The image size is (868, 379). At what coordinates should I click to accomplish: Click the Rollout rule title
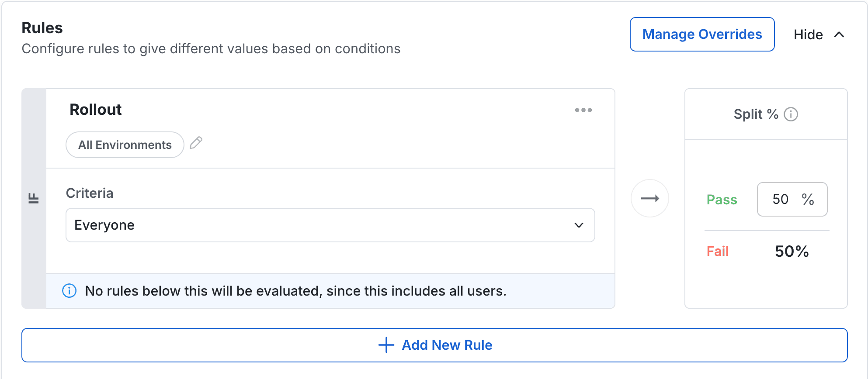tap(95, 110)
